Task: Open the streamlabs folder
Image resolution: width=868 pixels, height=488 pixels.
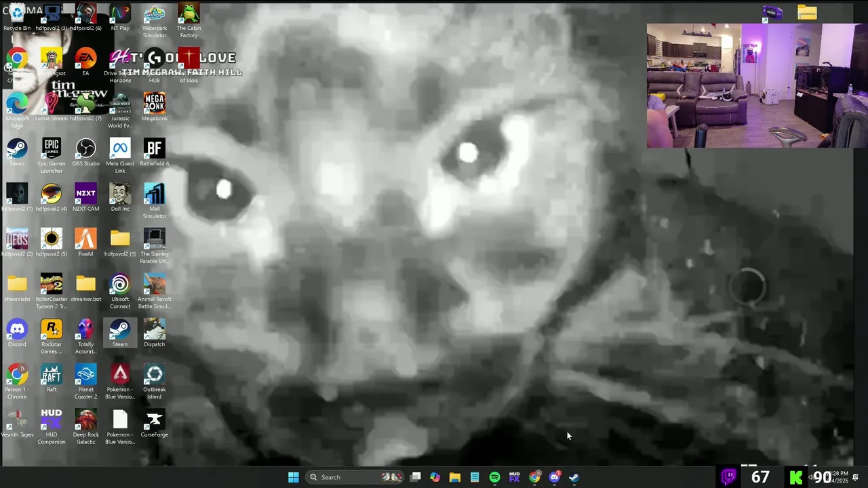Action: coord(17,289)
